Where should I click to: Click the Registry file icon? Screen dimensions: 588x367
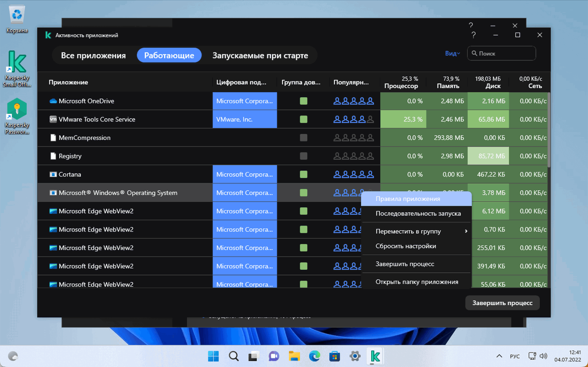(x=53, y=156)
